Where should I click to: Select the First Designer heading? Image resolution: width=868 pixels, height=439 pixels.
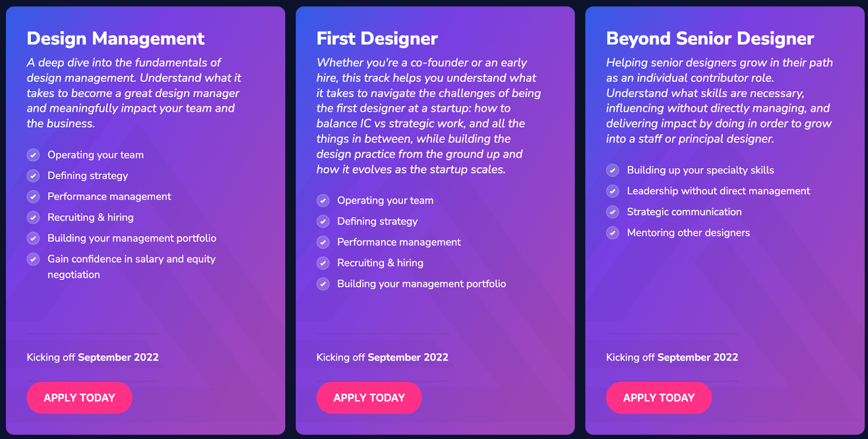click(x=377, y=39)
